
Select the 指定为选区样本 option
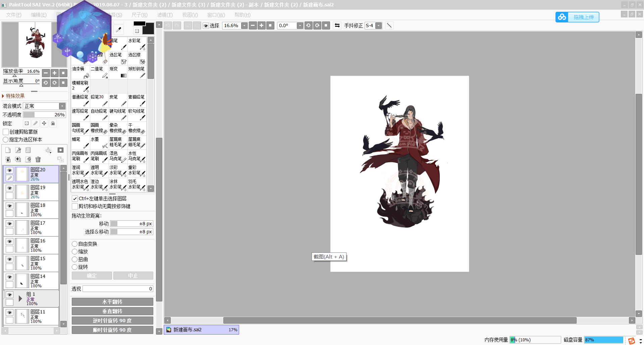6,139
